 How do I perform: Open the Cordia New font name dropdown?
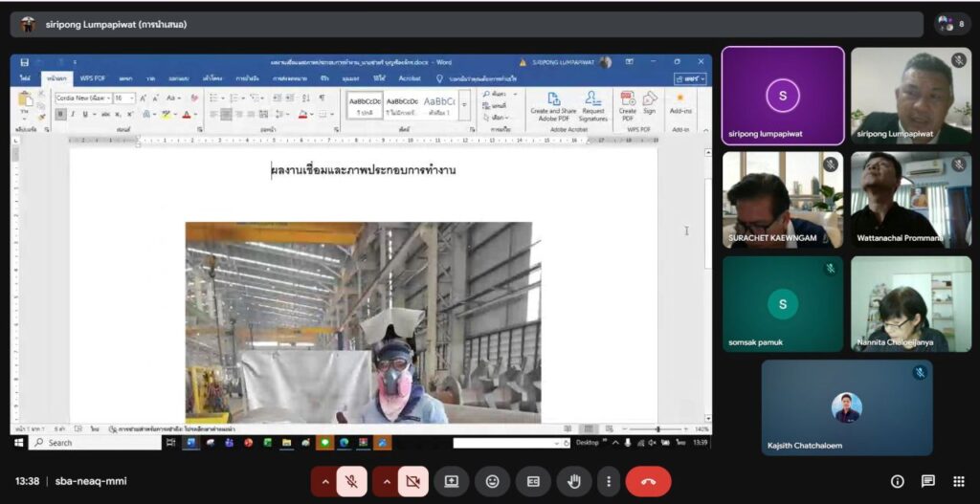(x=107, y=98)
